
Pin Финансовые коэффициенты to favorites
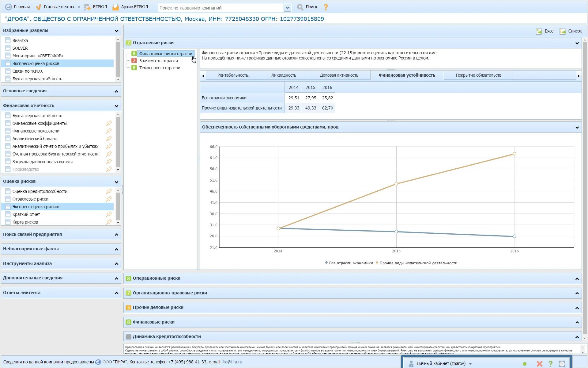click(109, 123)
